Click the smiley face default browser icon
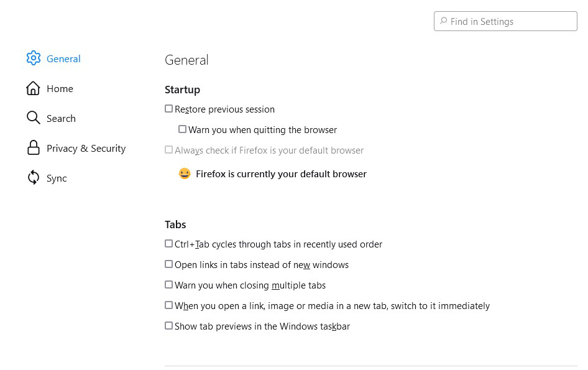This screenshot has width=588, height=370. (x=185, y=173)
